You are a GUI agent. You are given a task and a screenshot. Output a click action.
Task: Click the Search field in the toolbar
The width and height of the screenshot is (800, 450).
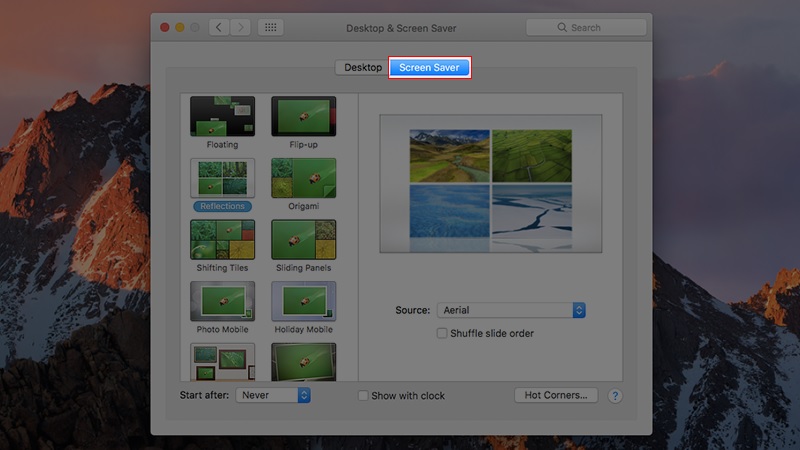[586, 28]
